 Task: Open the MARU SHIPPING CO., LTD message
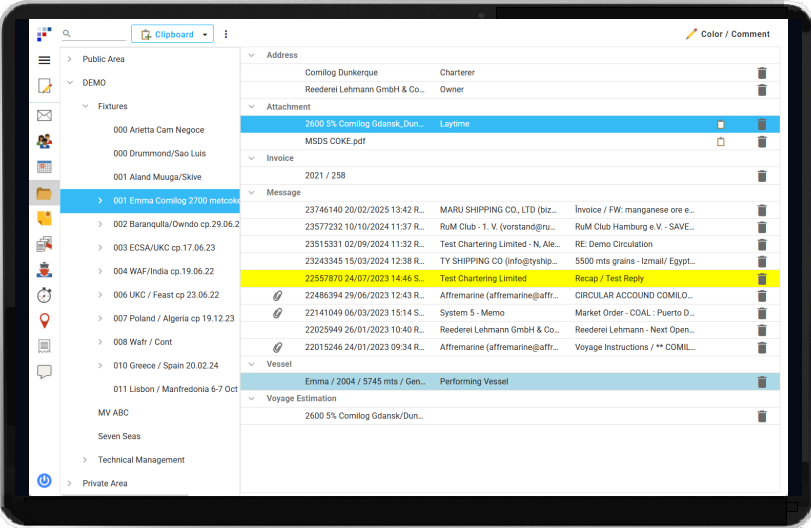click(x=510, y=210)
